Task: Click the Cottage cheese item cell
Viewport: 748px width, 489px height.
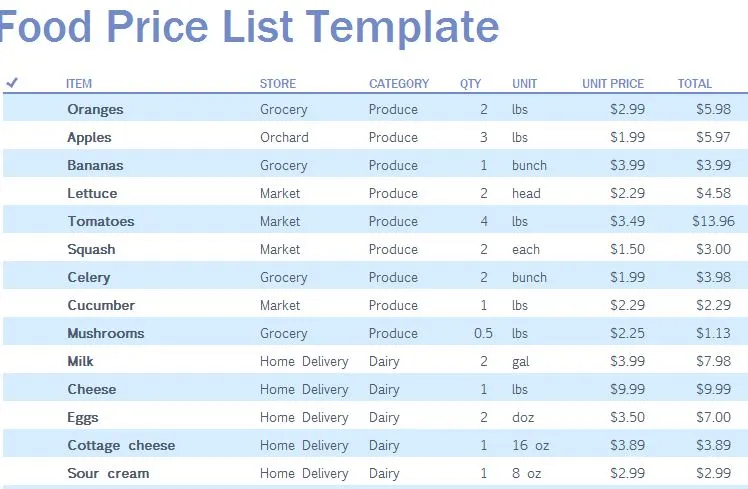Action: 121,446
